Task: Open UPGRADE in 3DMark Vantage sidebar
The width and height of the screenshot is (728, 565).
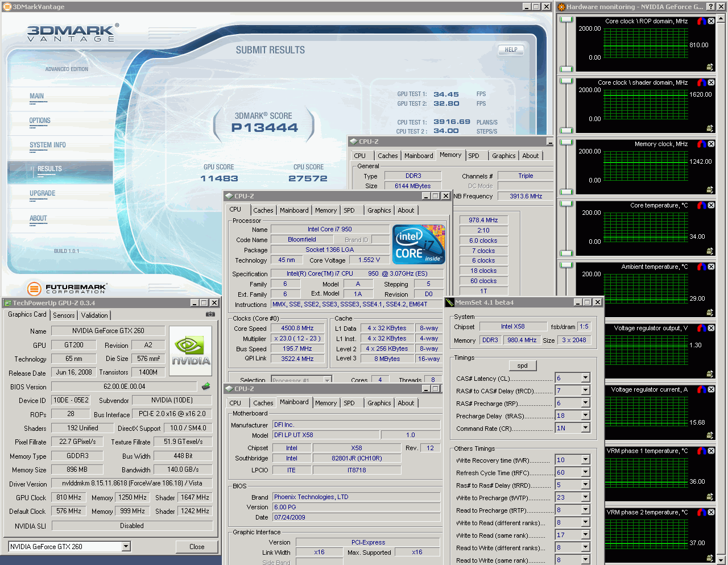Action: [43, 193]
